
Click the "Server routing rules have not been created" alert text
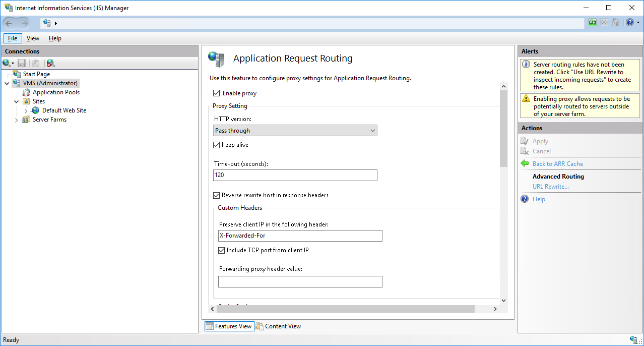click(582, 76)
